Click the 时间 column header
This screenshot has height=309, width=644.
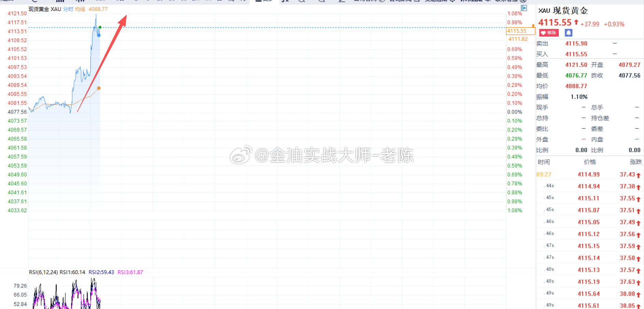point(544,162)
